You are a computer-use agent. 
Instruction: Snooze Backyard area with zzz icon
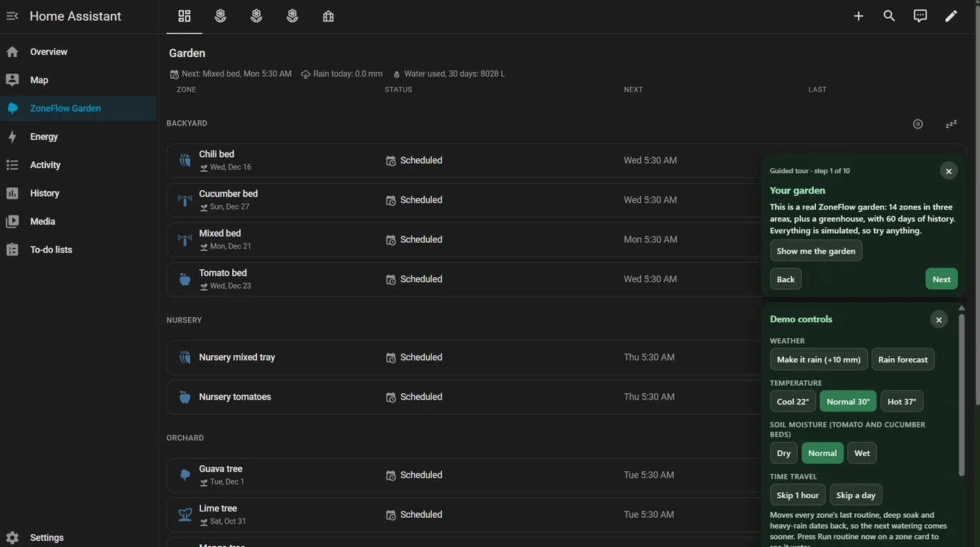point(951,124)
